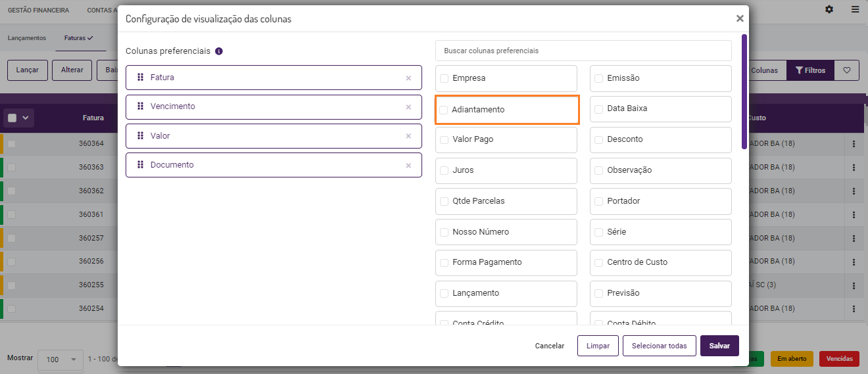868x374 pixels.
Task: Click the drag handle beside Valor
Action: coord(140,135)
